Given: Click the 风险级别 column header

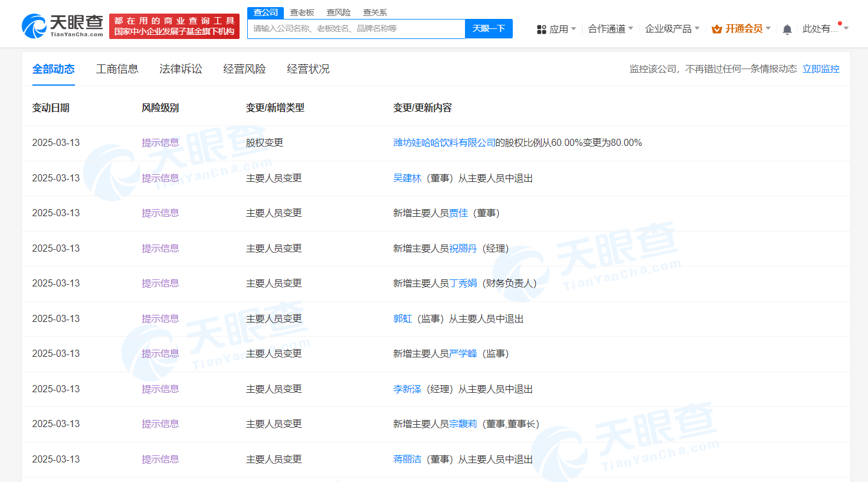Looking at the screenshot, I should 161,108.
